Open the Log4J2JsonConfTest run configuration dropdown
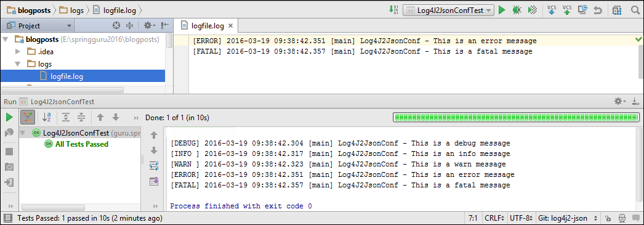Image resolution: width=644 pixels, height=225 pixels. (448, 10)
